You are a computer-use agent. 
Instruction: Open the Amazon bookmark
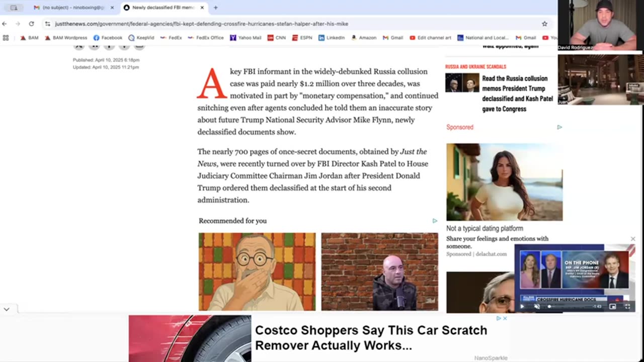364,38
